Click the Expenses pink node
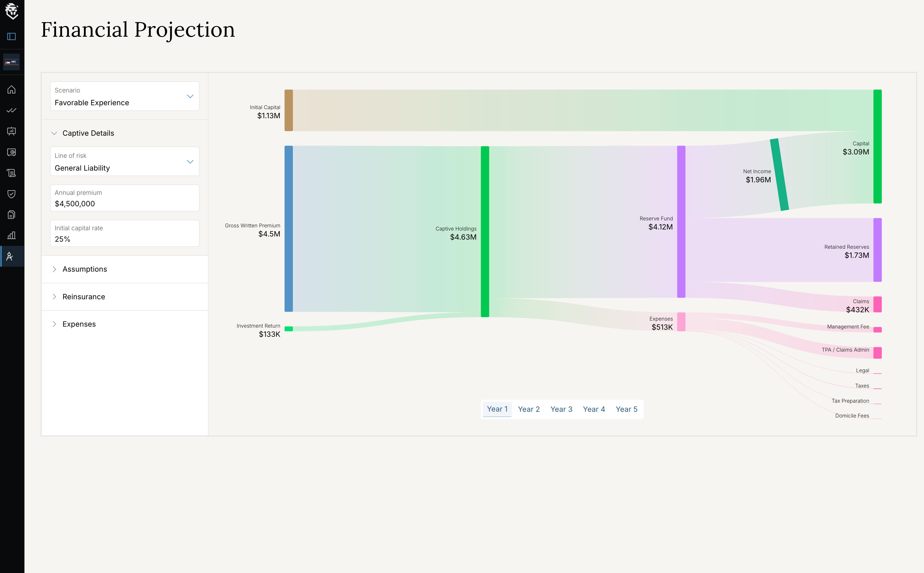 (681, 322)
